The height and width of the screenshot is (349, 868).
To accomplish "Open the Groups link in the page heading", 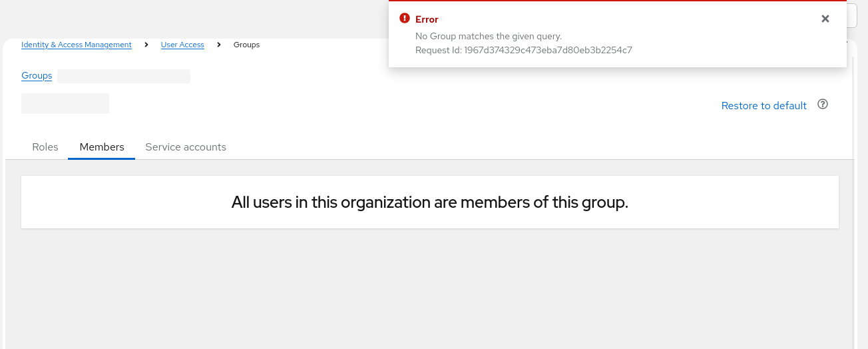I will (37, 76).
